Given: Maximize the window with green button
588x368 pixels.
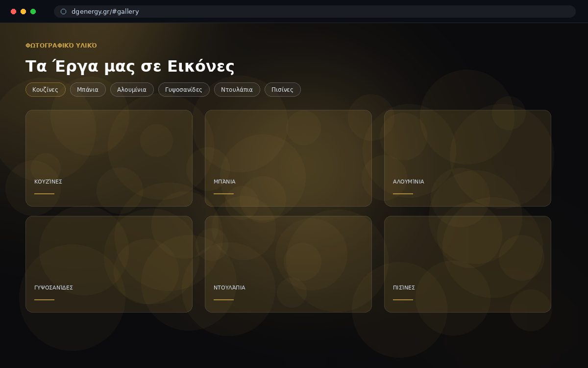Looking at the screenshot, I should click(x=33, y=11).
